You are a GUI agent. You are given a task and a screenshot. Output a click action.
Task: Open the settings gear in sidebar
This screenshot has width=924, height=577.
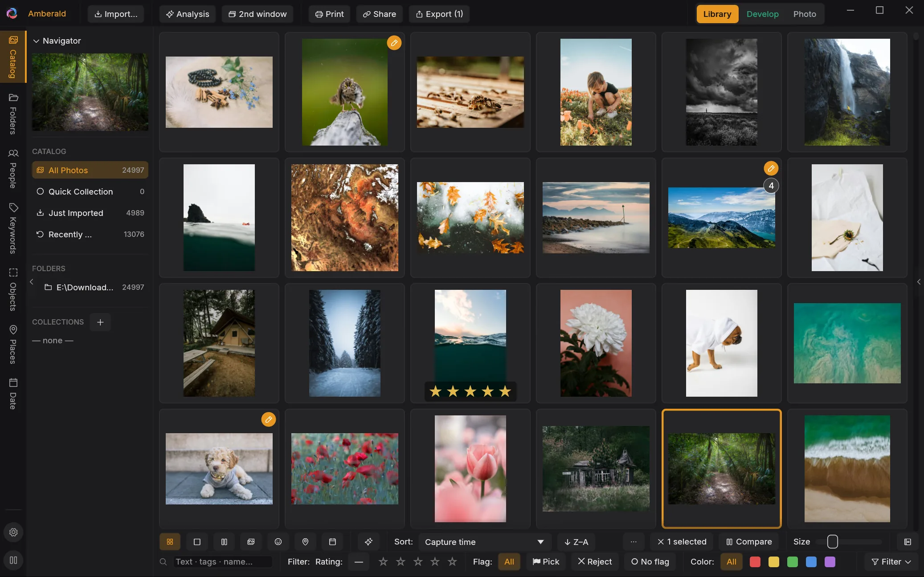pyautogui.click(x=13, y=532)
